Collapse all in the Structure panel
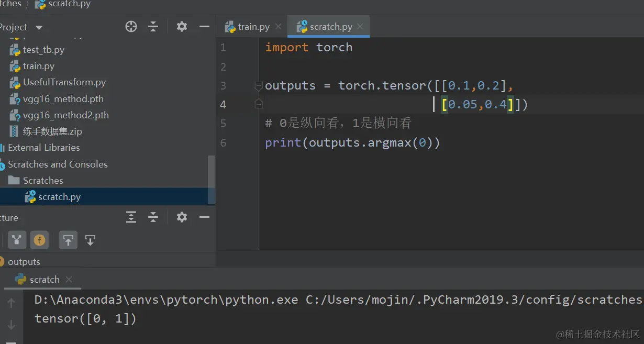Image resolution: width=644 pixels, height=344 pixels. coord(153,217)
